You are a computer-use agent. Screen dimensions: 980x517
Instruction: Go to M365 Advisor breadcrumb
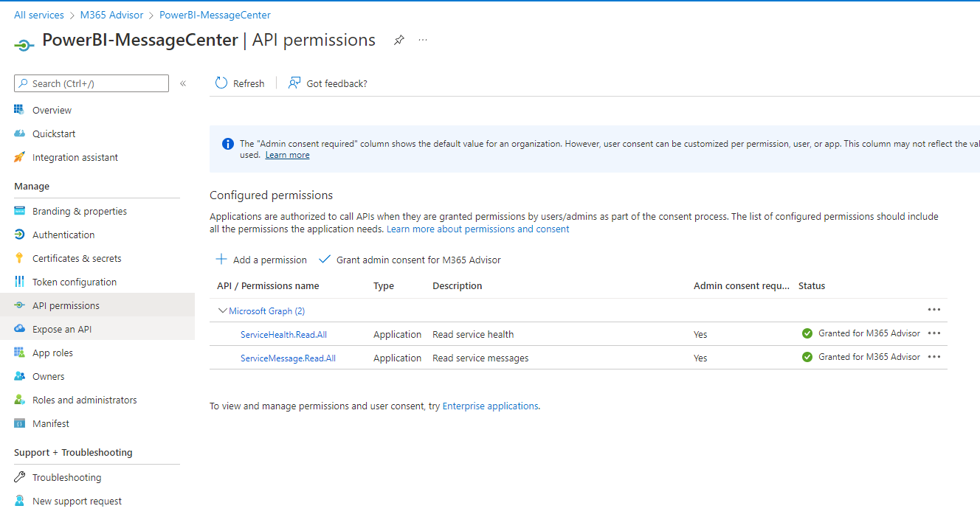click(x=111, y=15)
